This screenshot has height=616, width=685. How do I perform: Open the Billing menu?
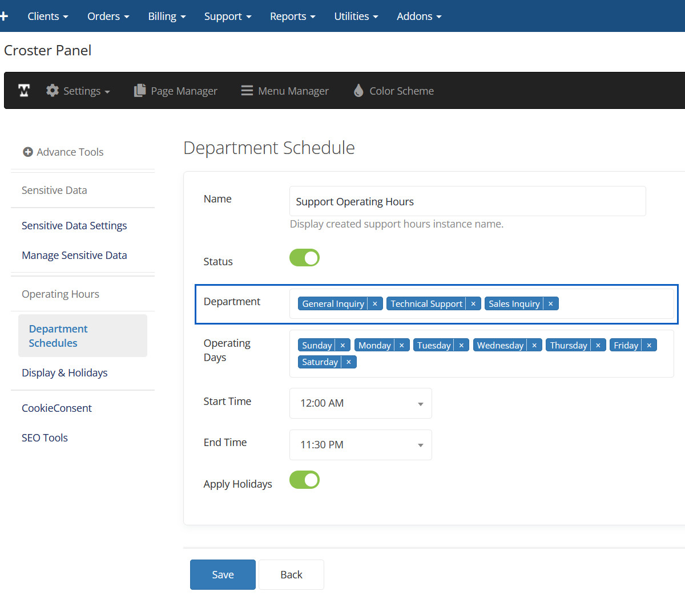167,16
